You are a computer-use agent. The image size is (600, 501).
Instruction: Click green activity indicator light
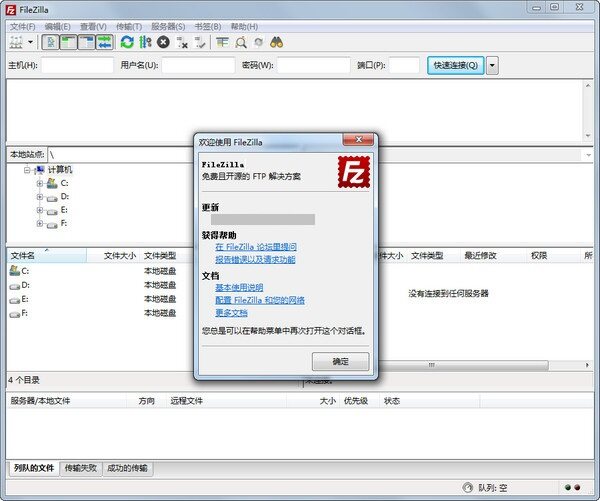(x=568, y=487)
